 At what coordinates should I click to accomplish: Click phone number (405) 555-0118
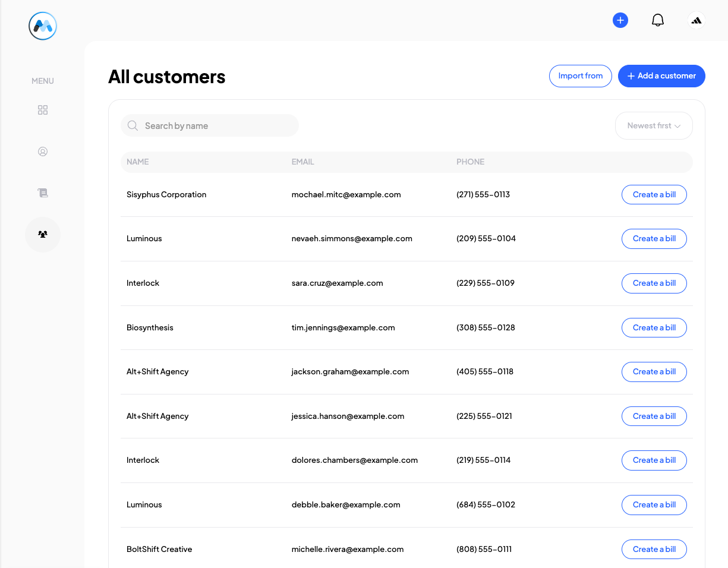[485, 372]
